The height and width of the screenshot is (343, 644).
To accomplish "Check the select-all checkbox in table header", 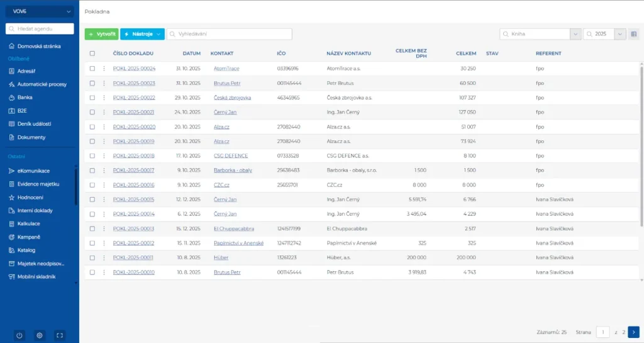I will 92,53.
